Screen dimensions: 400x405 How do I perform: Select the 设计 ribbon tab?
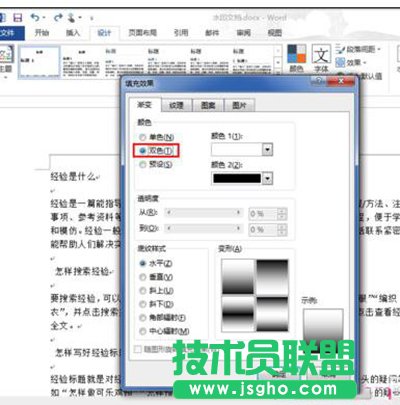coord(104,33)
